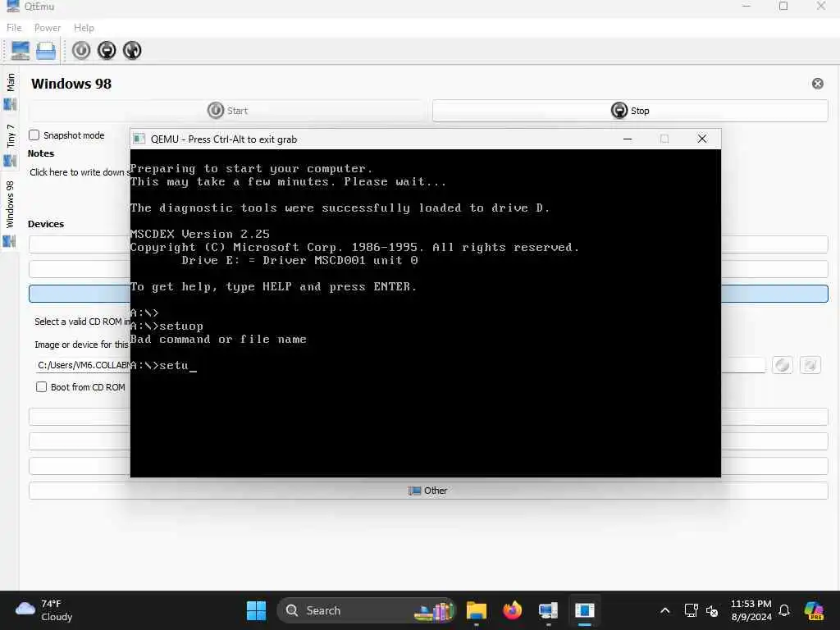The height and width of the screenshot is (630, 840).
Task: Open the clock showing 11:53 PM
Action: (751, 610)
